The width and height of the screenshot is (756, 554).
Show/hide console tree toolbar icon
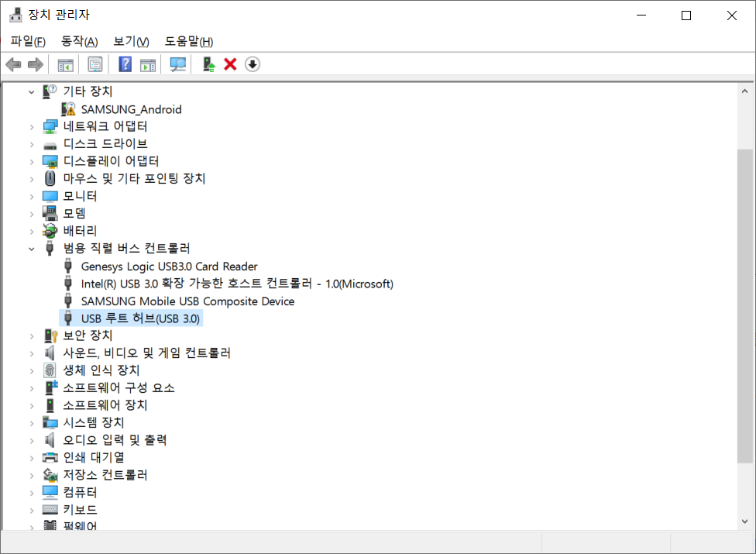pyautogui.click(x=66, y=64)
